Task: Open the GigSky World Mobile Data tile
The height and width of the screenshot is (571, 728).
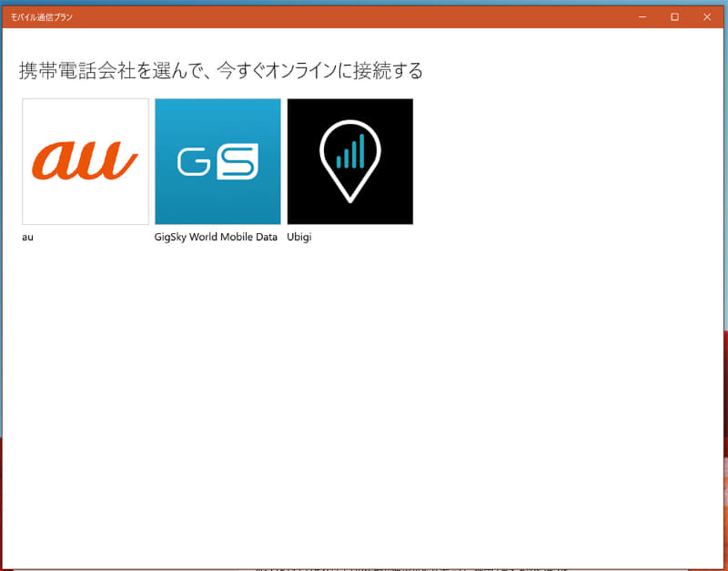Action: pos(217,161)
